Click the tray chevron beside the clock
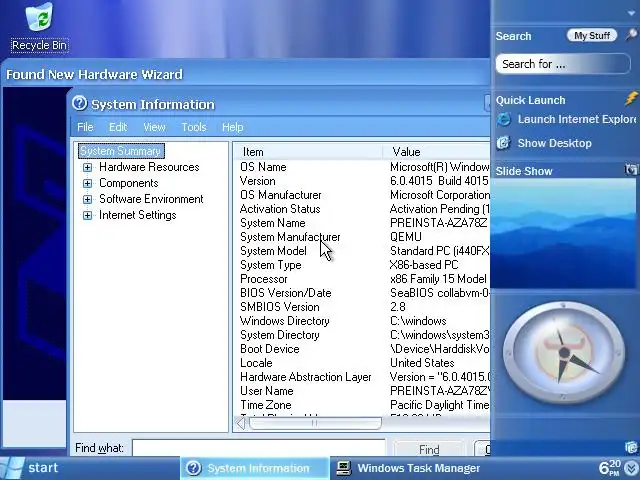Viewport: 640px width, 480px height. 632,468
